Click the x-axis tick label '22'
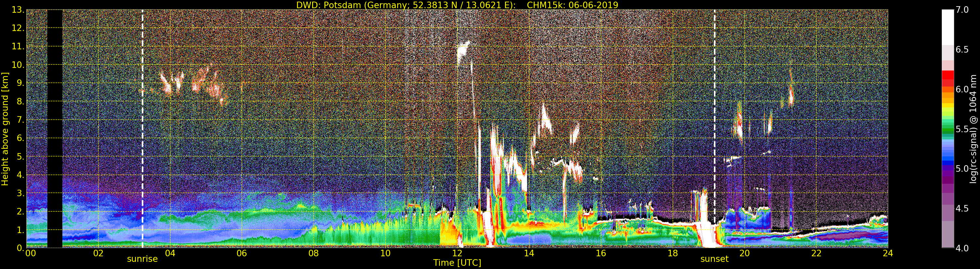The height and width of the screenshot is (269, 980). 816,253
